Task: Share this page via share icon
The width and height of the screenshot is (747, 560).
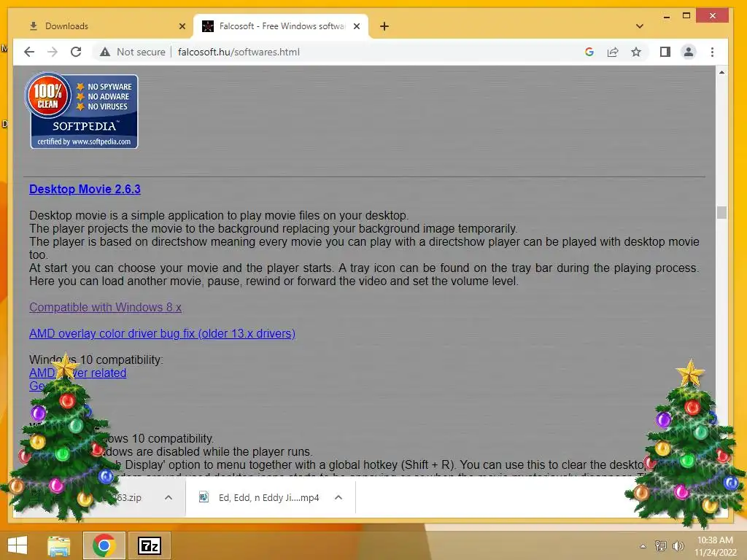Action: coord(613,52)
